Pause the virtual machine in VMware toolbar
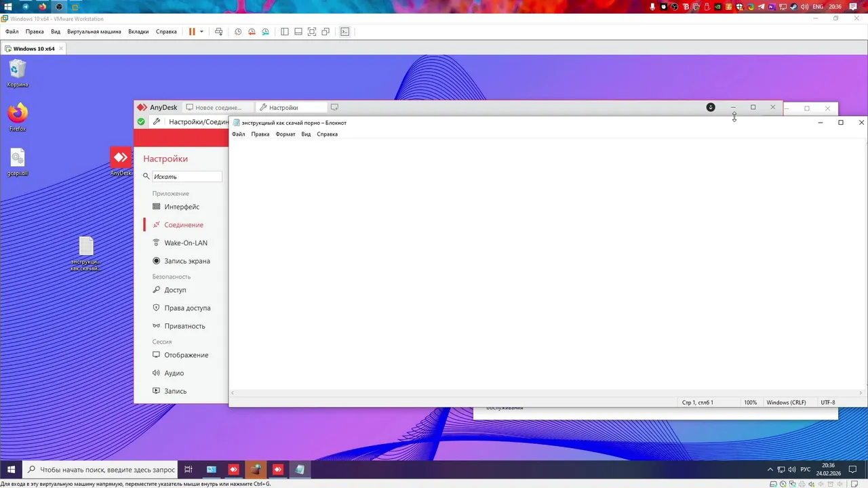 point(192,31)
